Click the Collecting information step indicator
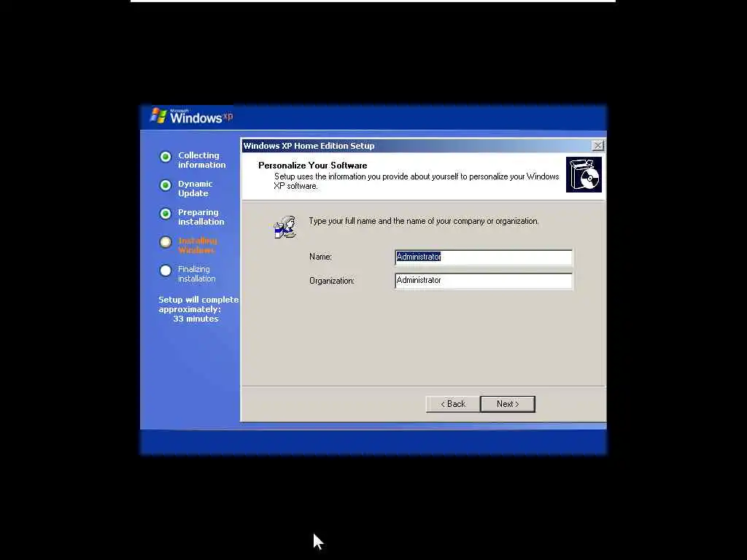The width and height of the screenshot is (747, 560). coord(166,157)
